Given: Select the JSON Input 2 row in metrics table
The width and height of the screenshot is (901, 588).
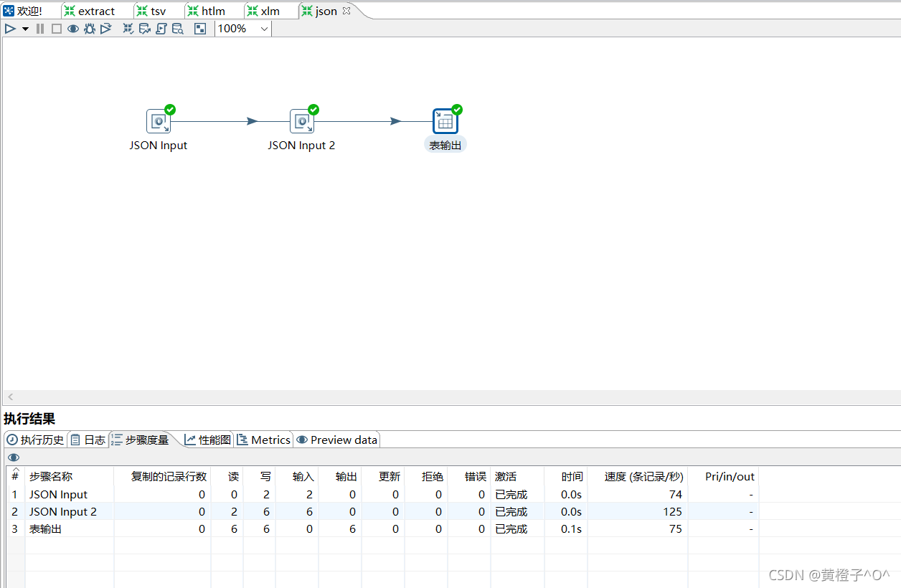Looking at the screenshot, I should [382, 511].
